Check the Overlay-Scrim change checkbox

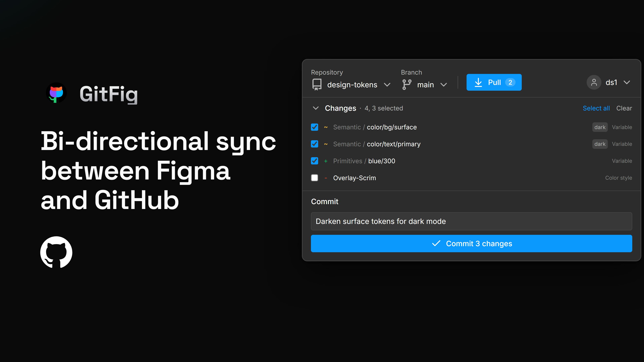pyautogui.click(x=314, y=178)
